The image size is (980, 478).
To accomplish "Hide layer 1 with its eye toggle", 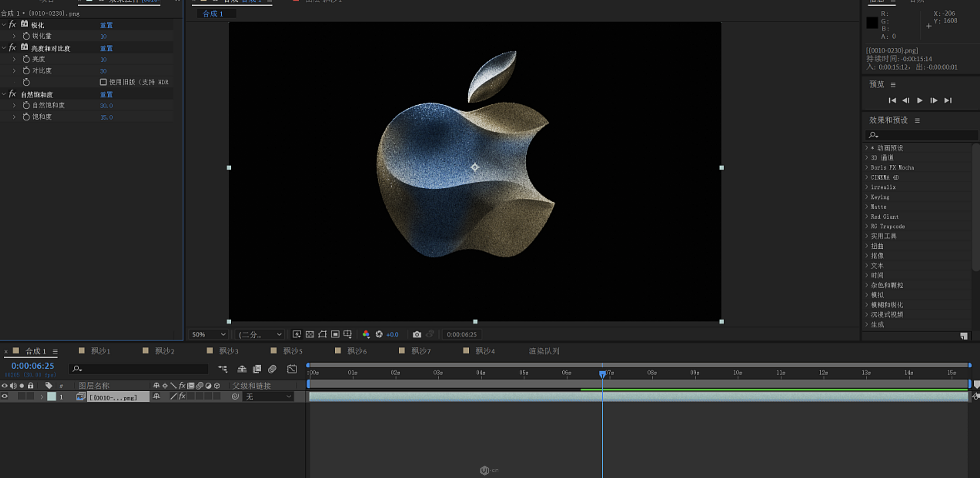I will click(4, 397).
